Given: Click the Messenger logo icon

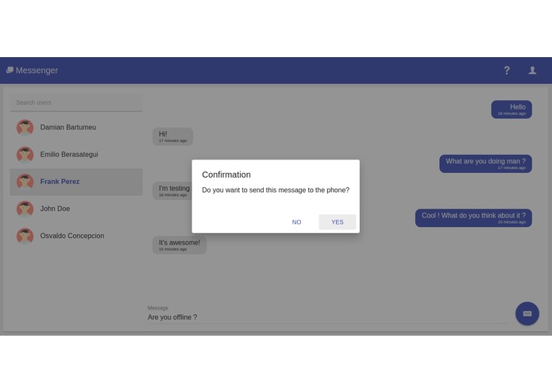Looking at the screenshot, I should 10,70.
